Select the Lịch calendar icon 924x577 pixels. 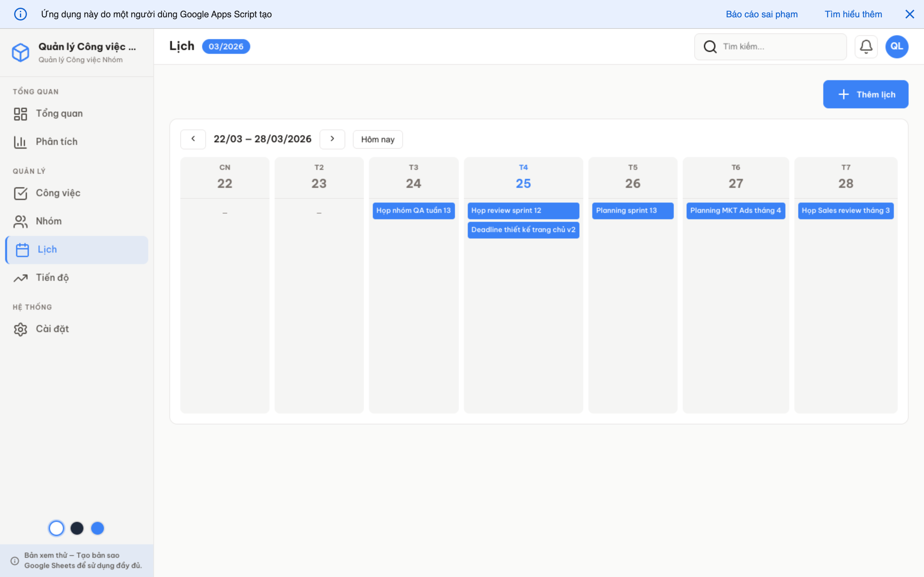pos(22,249)
